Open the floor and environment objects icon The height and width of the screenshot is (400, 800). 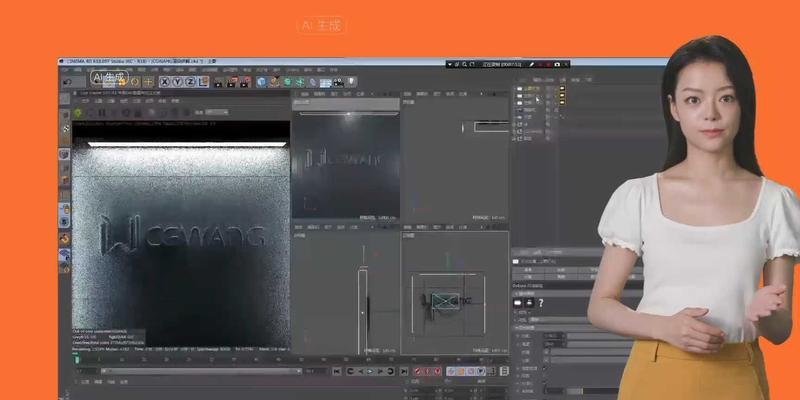(x=326, y=82)
